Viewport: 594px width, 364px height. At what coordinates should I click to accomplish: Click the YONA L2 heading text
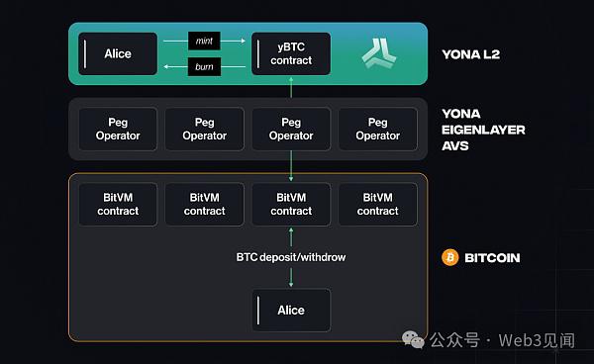tap(471, 54)
